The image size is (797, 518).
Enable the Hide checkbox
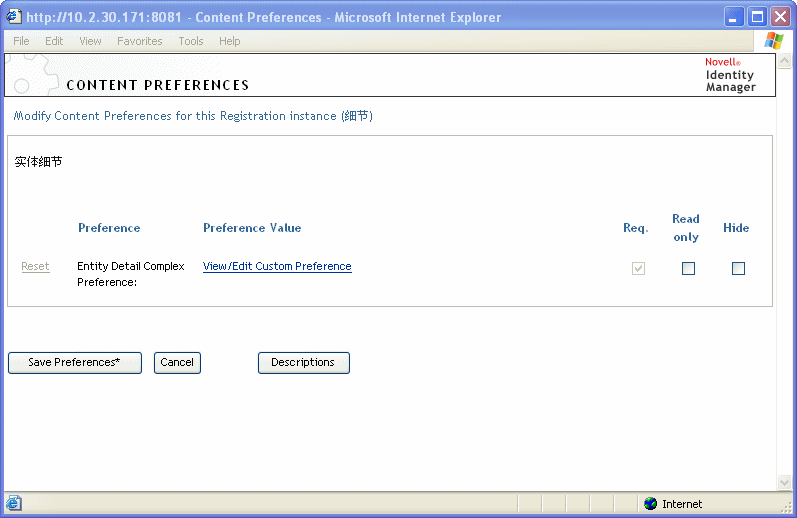pos(738,268)
